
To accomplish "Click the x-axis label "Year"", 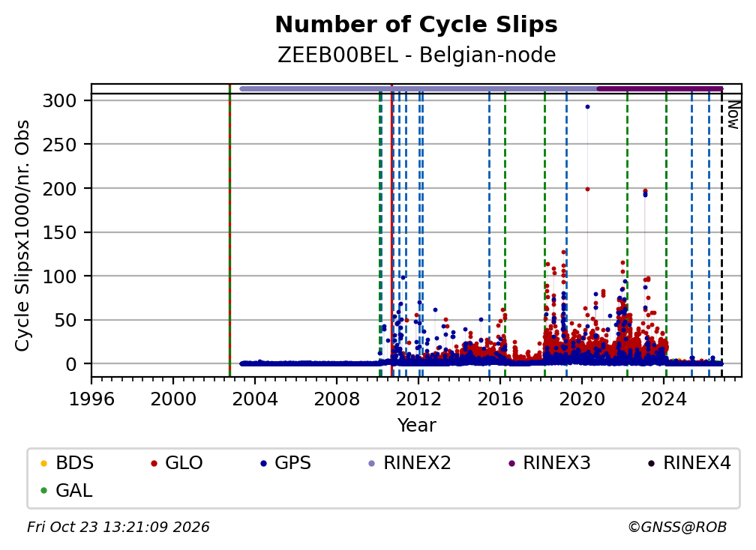I will (x=416, y=426).
